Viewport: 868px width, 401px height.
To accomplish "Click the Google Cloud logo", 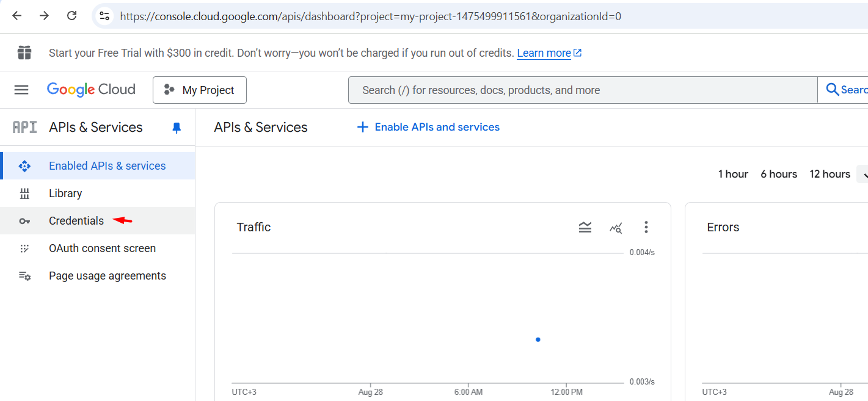I will [x=91, y=90].
